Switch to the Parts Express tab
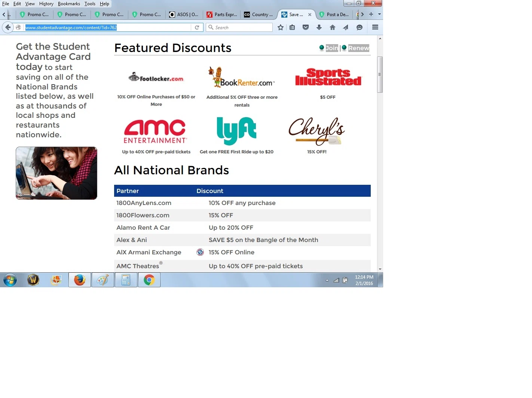This screenshot has width=532, height=398. (222, 15)
